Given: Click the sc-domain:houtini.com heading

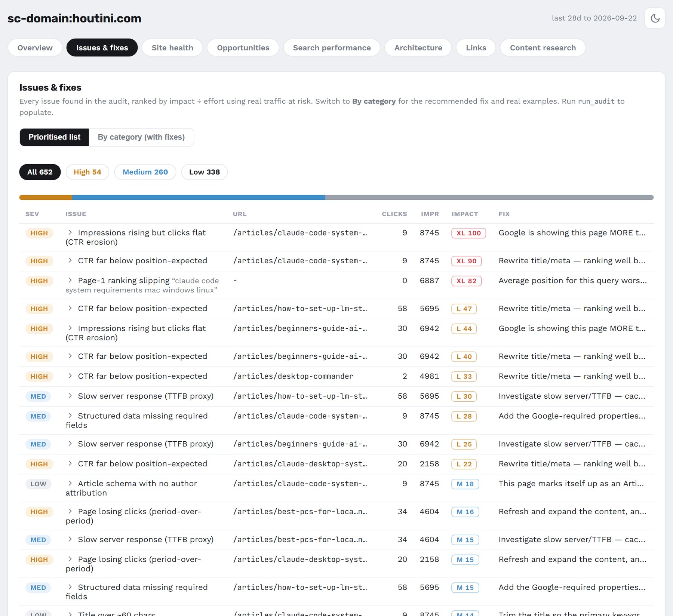Looking at the screenshot, I should (74, 18).
